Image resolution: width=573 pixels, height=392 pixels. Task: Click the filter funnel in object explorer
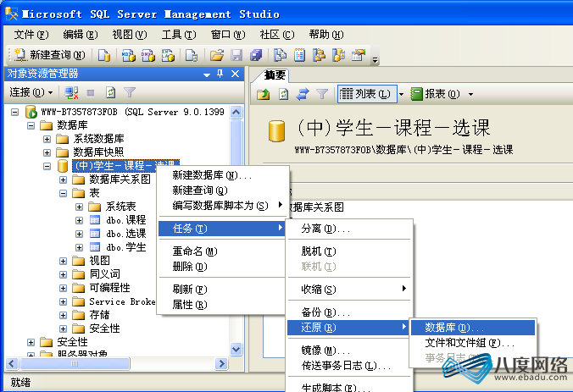pyautogui.click(x=130, y=92)
